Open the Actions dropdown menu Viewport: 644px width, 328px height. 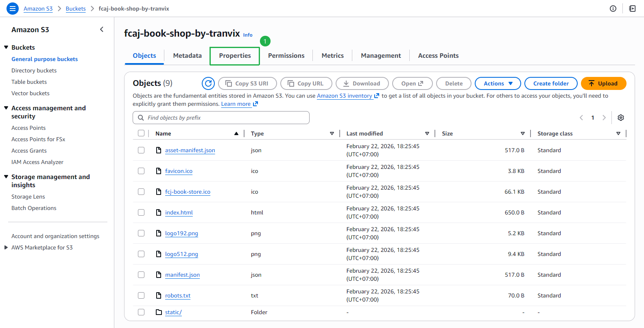498,83
